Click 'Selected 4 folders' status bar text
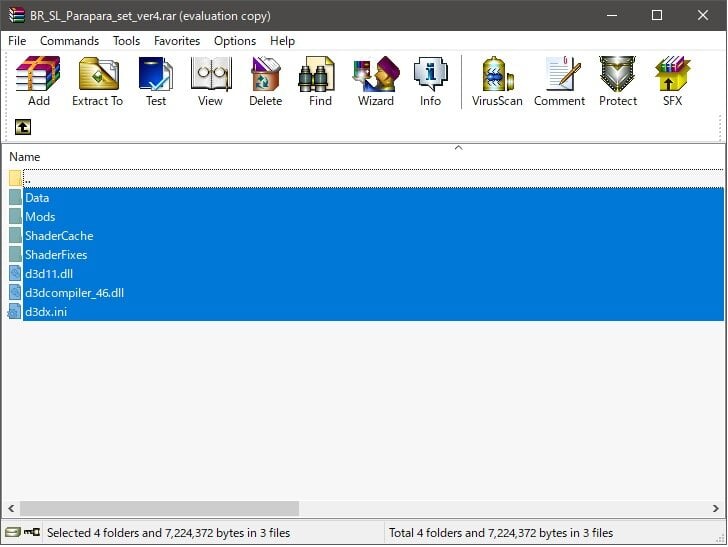The image size is (728, 547). (168, 533)
